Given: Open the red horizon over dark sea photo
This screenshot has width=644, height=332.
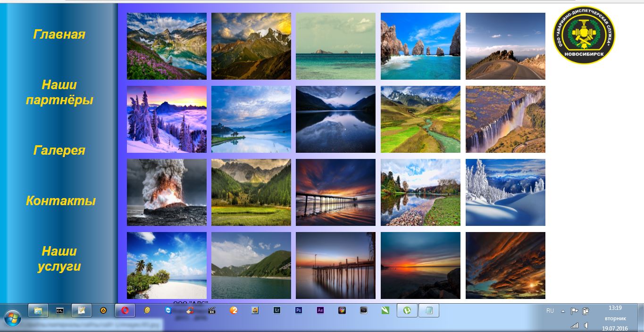Looking at the screenshot, I should (420, 266).
